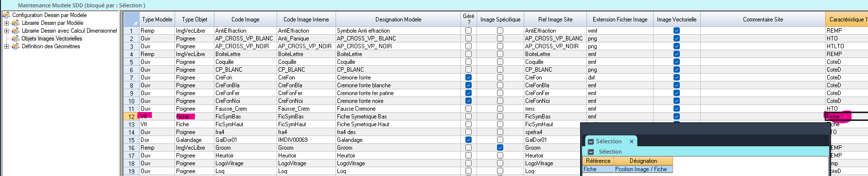Close the Sélection popup
Viewport: 868px width, 176px height.
632,141
